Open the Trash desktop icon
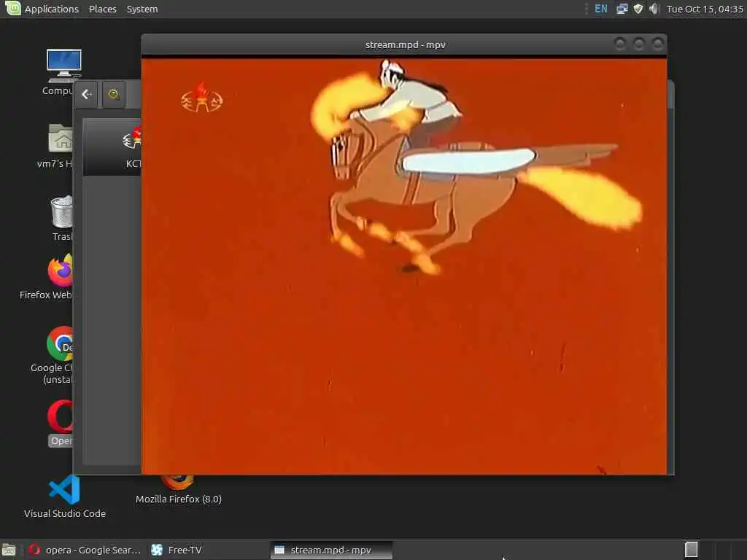This screenshot has height=560, width=747. point(62,211)
